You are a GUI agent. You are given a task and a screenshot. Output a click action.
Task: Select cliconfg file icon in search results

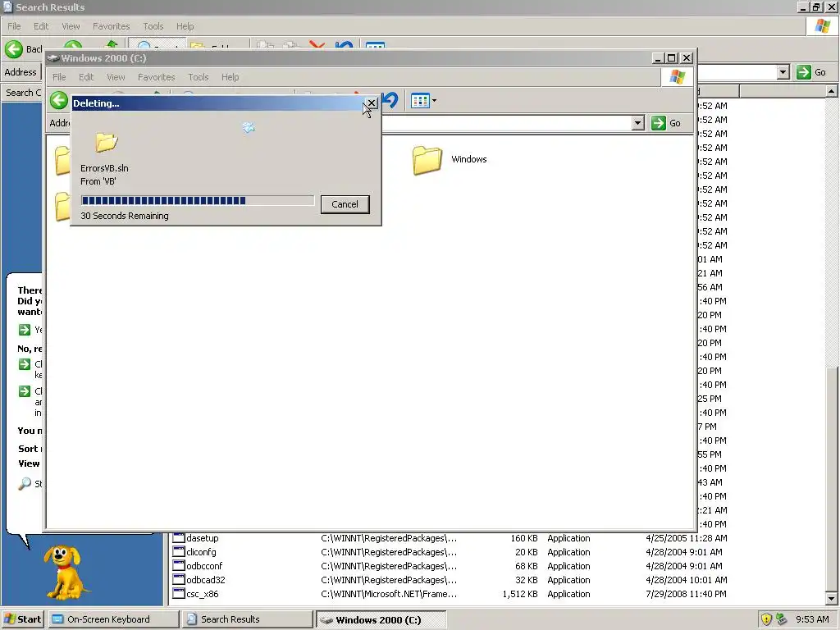(178, 552)
